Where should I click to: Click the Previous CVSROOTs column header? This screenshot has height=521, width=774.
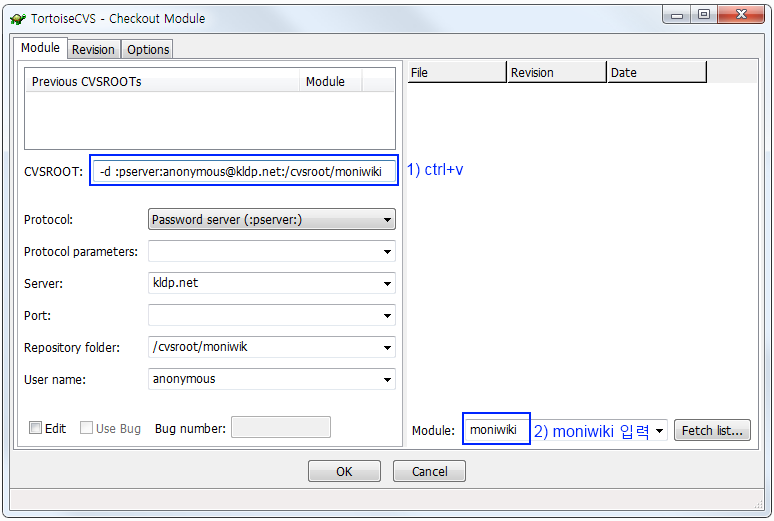pos(162,81)
